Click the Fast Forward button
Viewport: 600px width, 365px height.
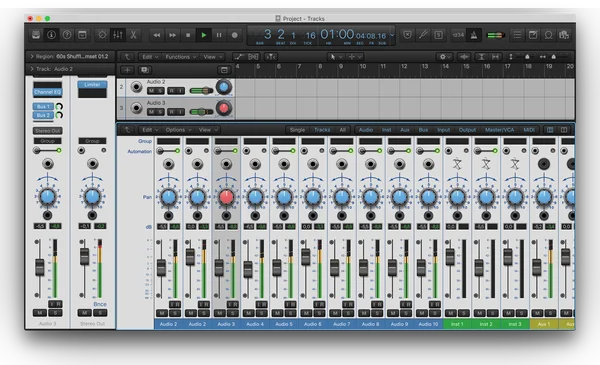(173, 35)
